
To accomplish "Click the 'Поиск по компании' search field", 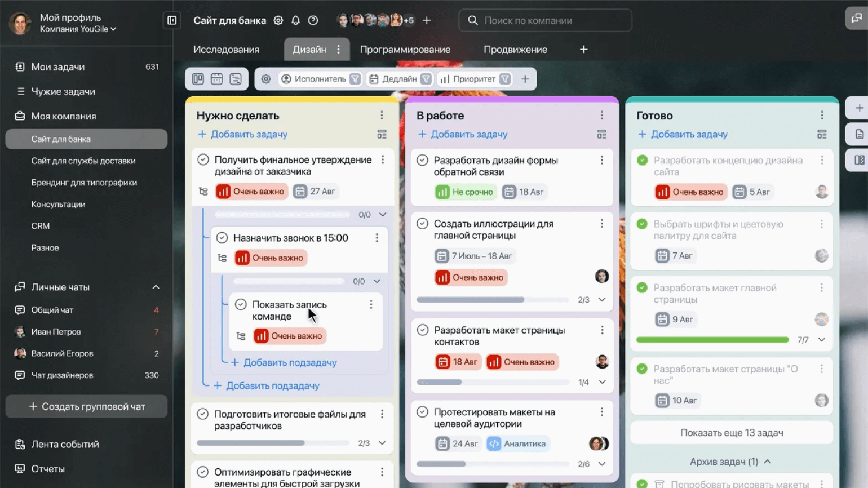I will click(x=545, y=21).
